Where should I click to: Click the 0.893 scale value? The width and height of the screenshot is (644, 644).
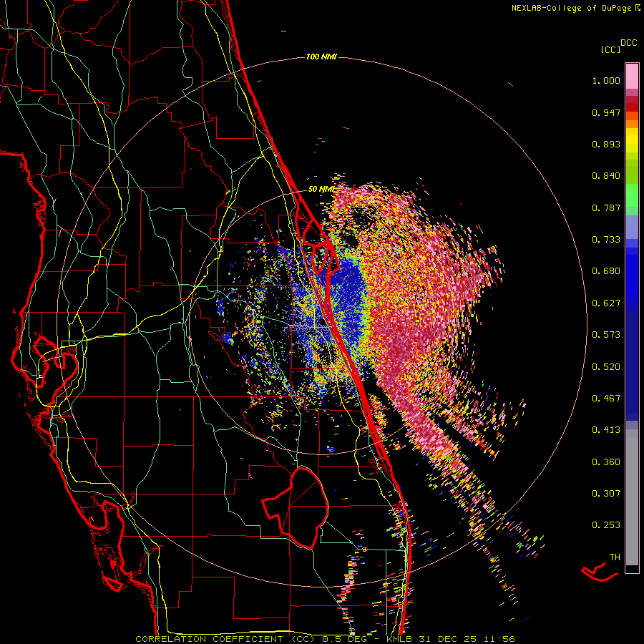606,144
